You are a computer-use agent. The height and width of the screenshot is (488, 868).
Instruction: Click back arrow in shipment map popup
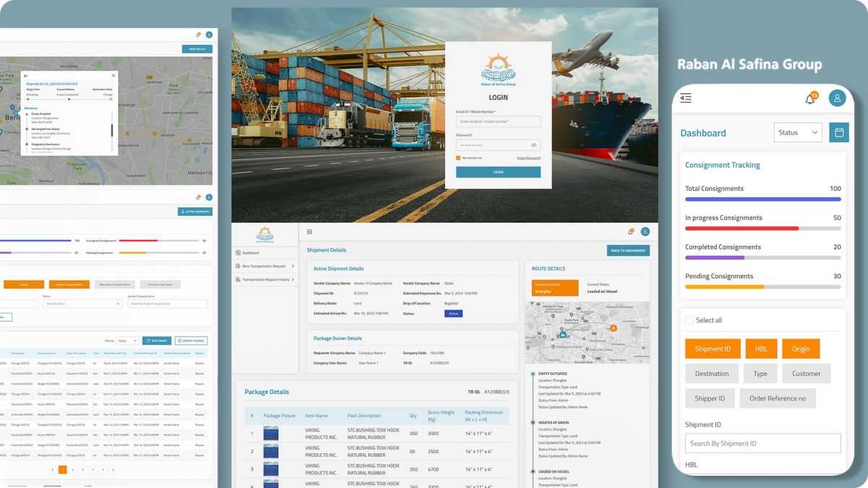[x=26, y=75]
